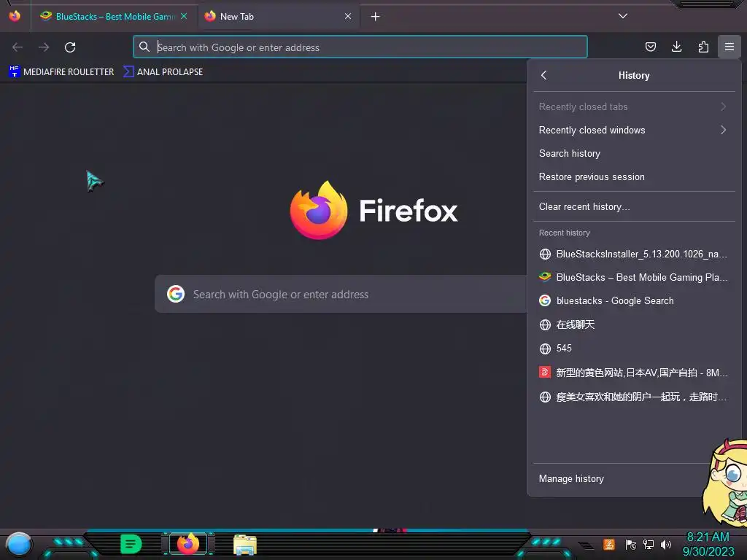Open the MEDIAFIRE ROULETTER bookmark
This screenshot has height=560, width=747.
61,72
